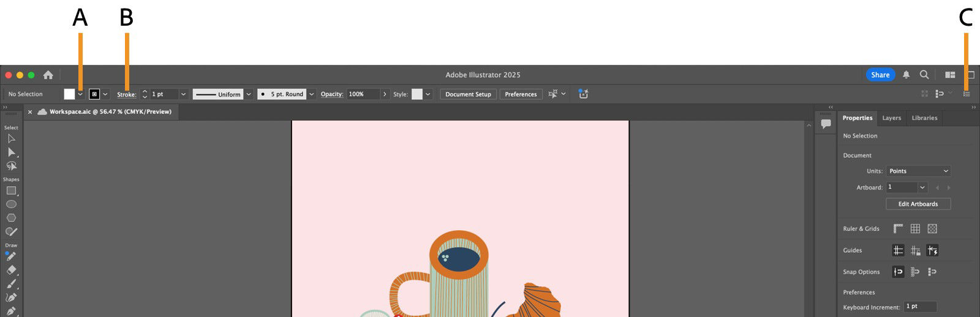980x317 pixels.
Task: Click the white Fill color swatch
Action: (69, 94)
